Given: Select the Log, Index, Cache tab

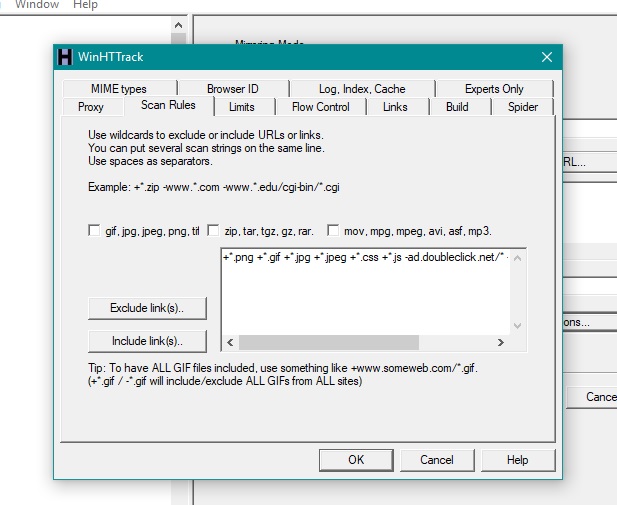Looking at the screenshot, I should (x=362, y=89).
